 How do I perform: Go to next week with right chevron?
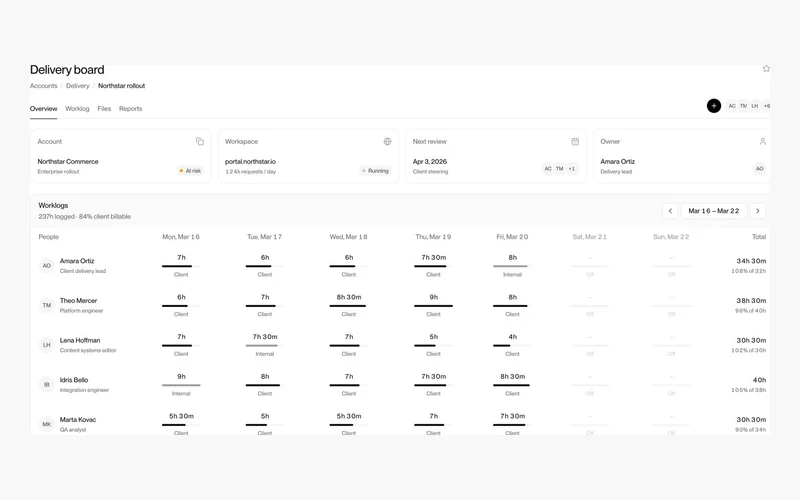tap(758, 211)
